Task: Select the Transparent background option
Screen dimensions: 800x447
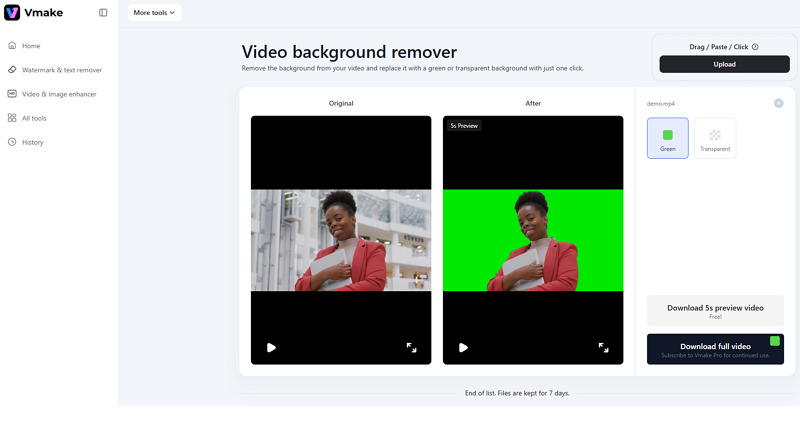Action: click(x=715, y=138)
